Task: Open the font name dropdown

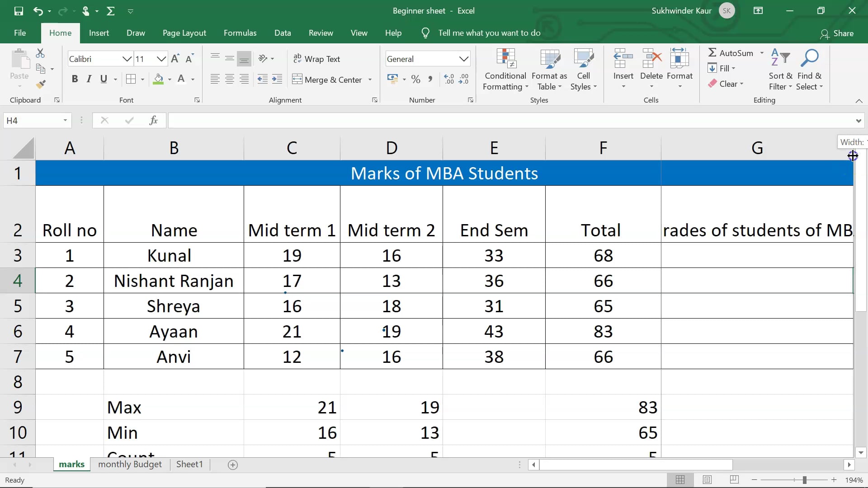Action: [x=127, y=59]
